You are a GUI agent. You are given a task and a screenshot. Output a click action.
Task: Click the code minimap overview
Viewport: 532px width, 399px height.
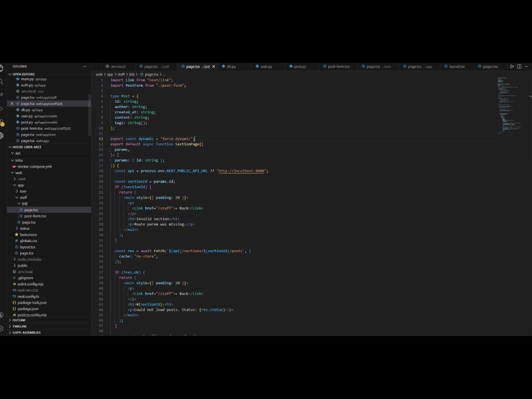point(510,105)
